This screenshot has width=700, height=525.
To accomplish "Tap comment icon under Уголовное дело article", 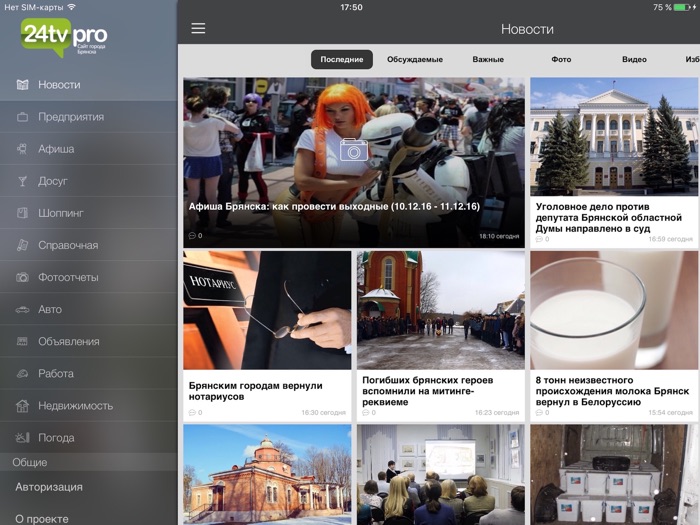I will [539, 239].
